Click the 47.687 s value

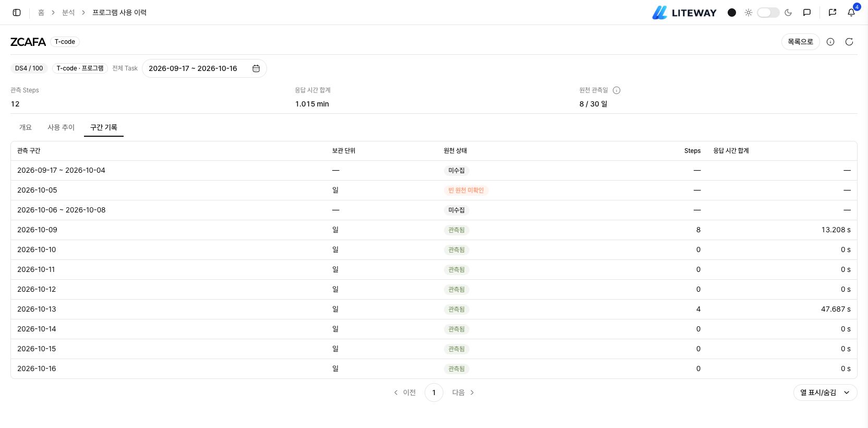[836, 310]
